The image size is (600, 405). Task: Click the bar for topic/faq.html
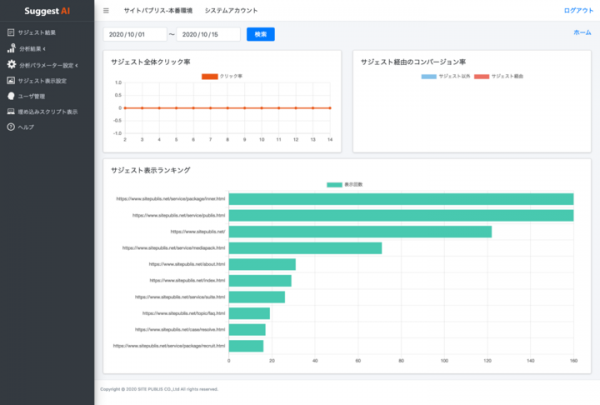point(249,313)
